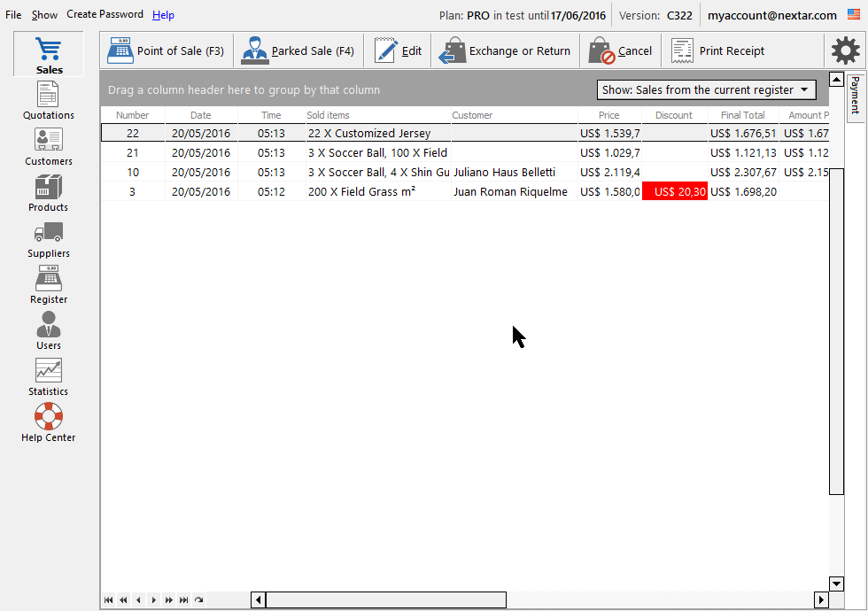The width and height of the screenshot is (868, 611).
Task: Click the US flag language icon
Action: [854, 15]
